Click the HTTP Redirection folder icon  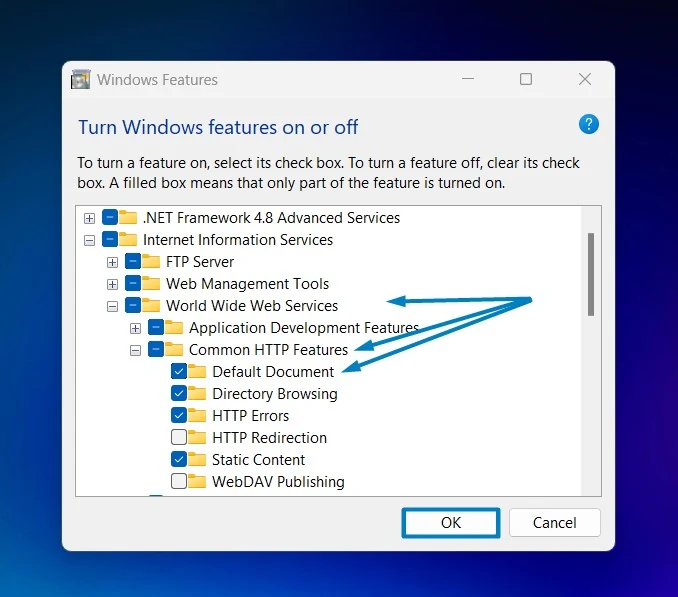click(197, 437)
